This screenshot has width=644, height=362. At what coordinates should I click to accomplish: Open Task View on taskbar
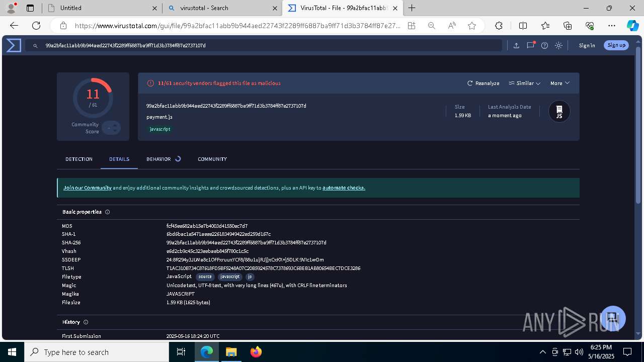pyautogui.click(x=181, y=352)
